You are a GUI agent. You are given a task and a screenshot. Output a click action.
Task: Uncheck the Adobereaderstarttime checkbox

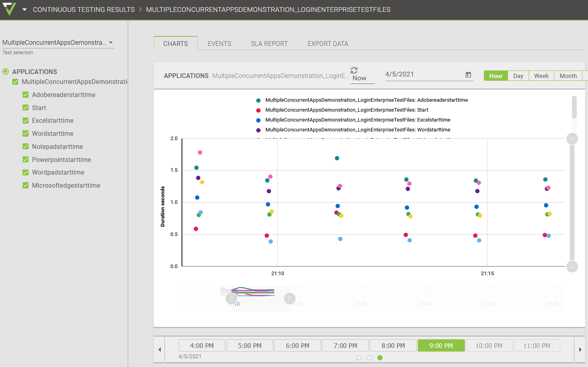pyautogui.click(x=26, y=95)
